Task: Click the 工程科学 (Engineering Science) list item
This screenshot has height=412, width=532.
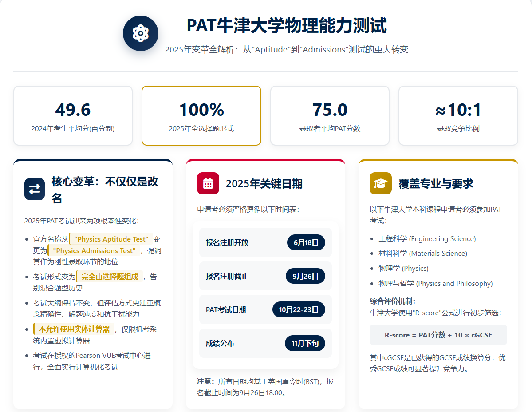Action: tap(427, 238)
